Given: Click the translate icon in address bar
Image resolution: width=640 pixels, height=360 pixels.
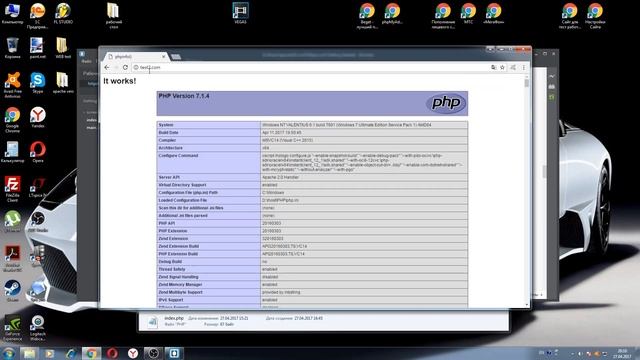Looking at the screenshot, I should [x=493, y=67].
